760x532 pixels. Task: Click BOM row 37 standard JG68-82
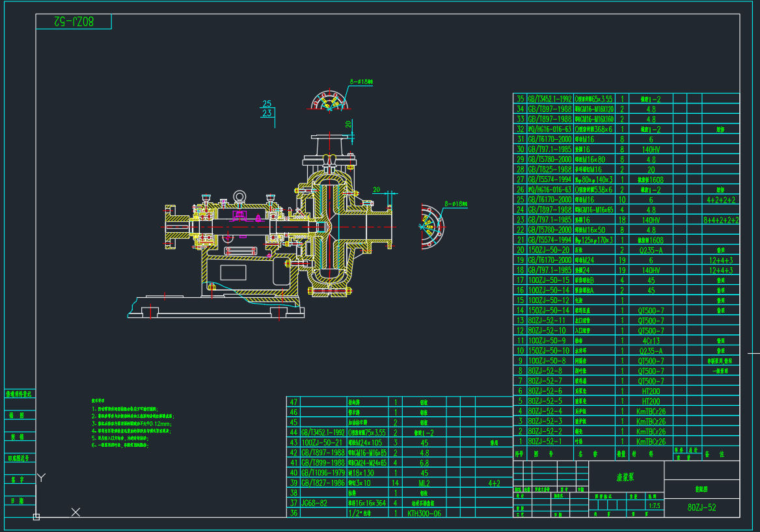coord(314,503)
